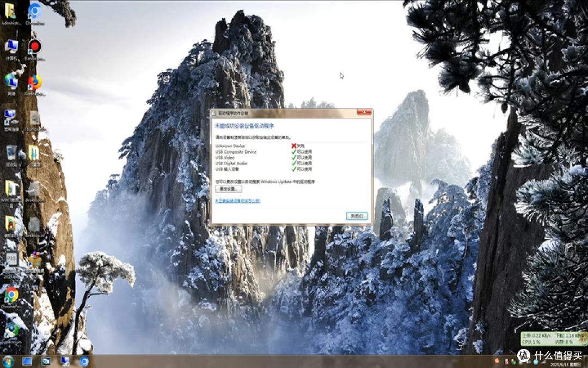Click the USB Digital Audio entry
This screenshot has width=588, height=368.
[x=231, y=164]
